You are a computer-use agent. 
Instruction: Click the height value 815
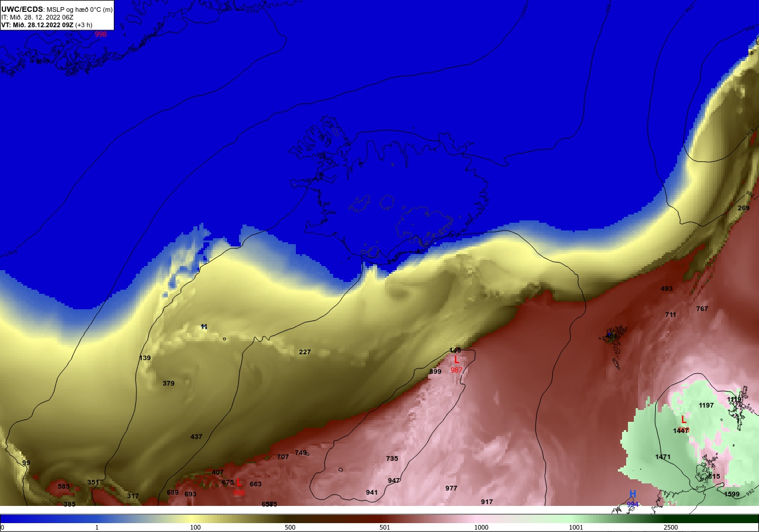point(714,476)
